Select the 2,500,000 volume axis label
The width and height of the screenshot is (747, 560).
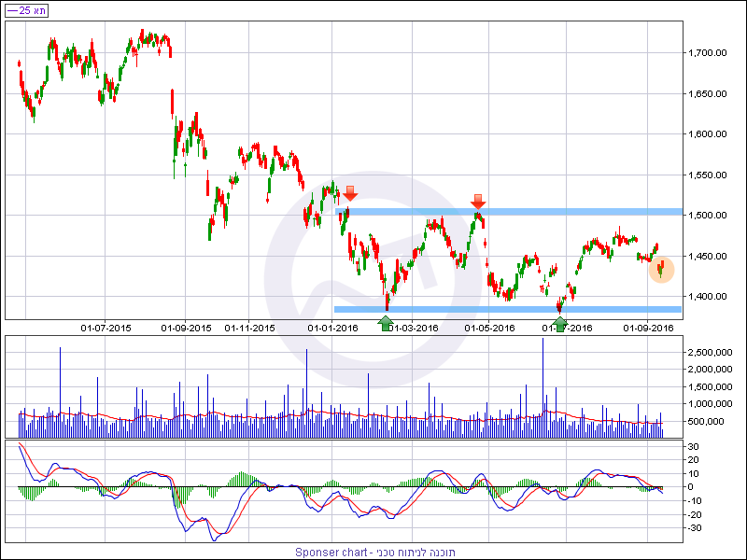(x=710, y=353)
